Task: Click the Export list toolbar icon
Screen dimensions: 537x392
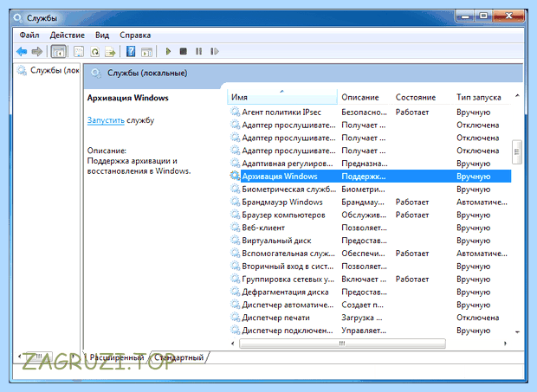Action: 110,52
